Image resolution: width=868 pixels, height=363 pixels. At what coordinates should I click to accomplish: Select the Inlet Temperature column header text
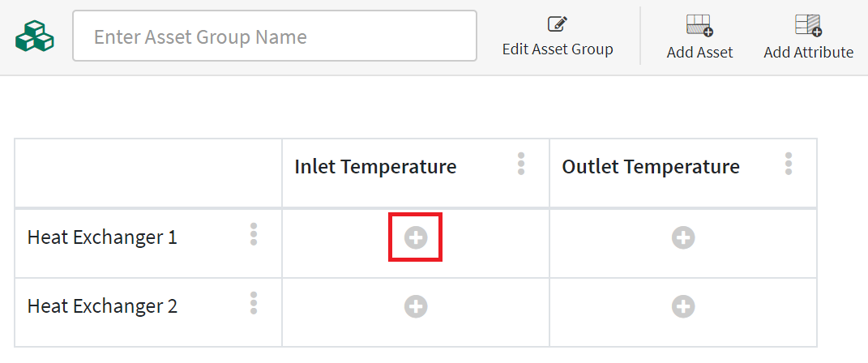tap(375, 167)
